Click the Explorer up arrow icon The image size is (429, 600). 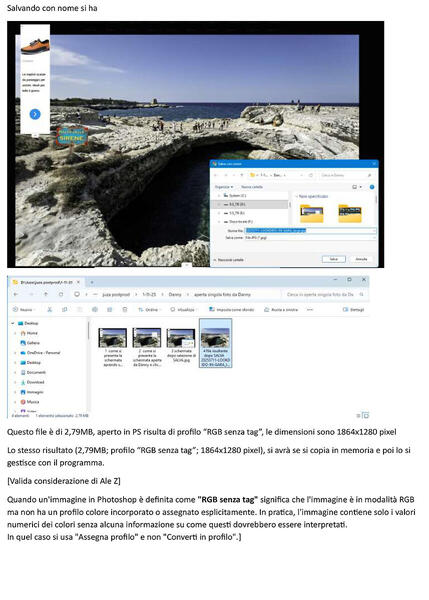[x=46, y=294]
